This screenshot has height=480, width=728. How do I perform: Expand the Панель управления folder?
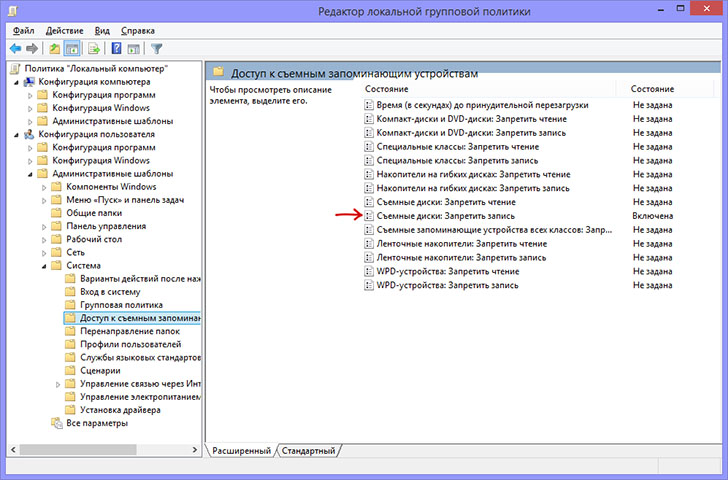pos(44,226)
